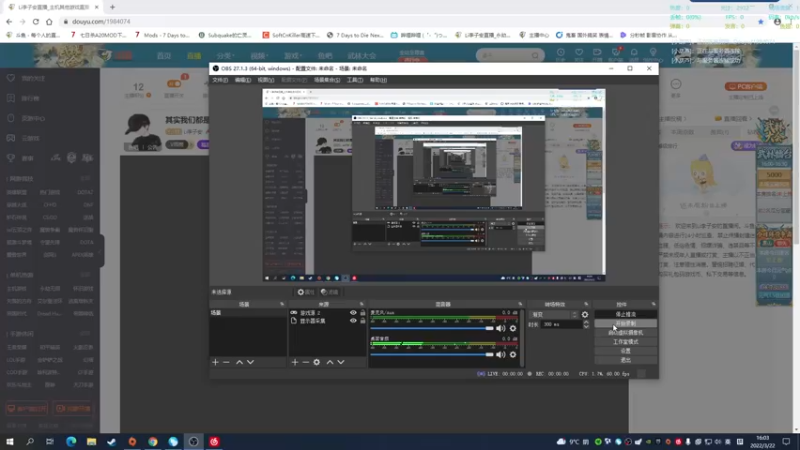Toggle the lock on the display capture source
This screenshot has height=450, width=800.
[x=363, y=321]
